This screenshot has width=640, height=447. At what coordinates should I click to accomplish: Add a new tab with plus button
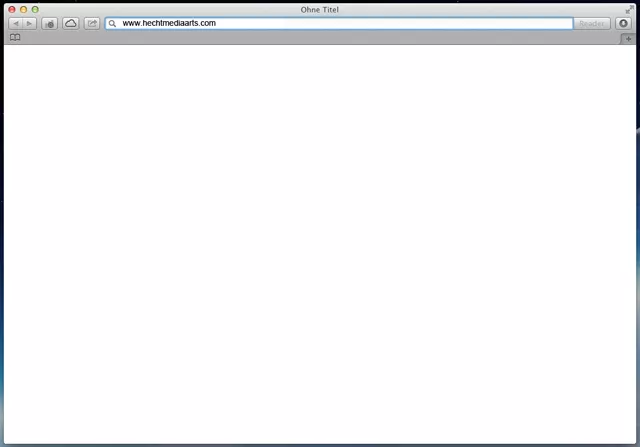pyautogui.click(x=628, y=39)
